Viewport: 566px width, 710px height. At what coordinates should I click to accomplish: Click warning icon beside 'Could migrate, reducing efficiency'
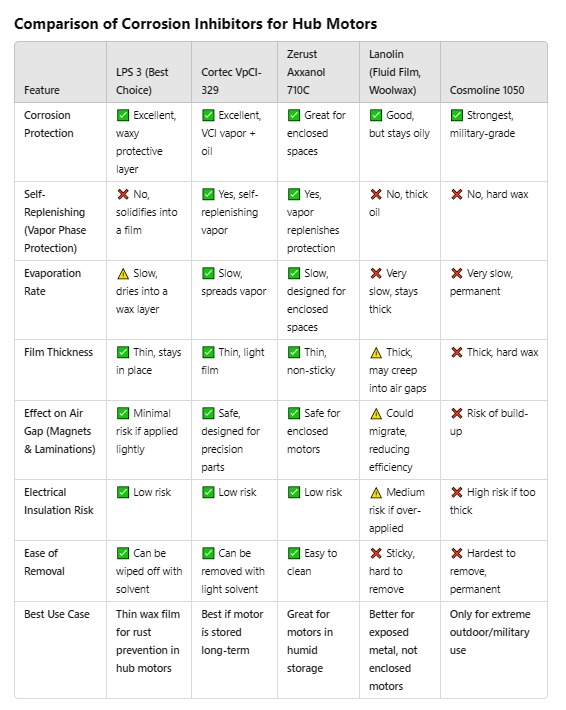coord(376,413)
